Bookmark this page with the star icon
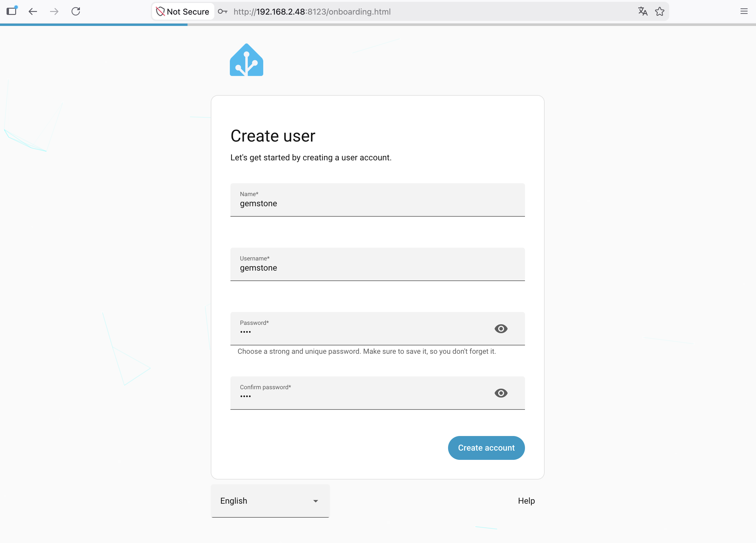Image resolution: width=756 pixels, height=543 pixels. point(660,12)
